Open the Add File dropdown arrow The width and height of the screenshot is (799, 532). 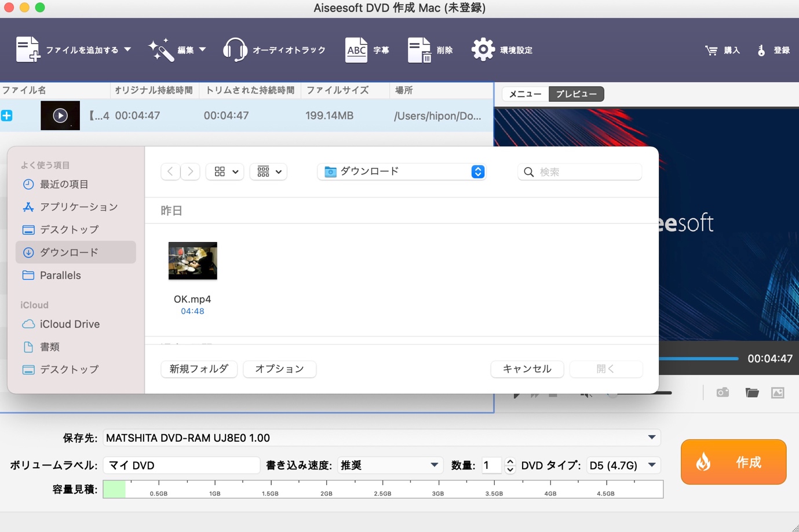pyautogui.click(x=127, y=50)
